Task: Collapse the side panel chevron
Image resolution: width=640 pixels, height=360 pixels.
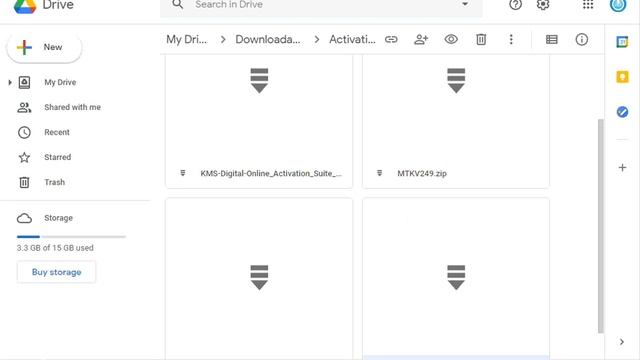Action: click(622, 342)
